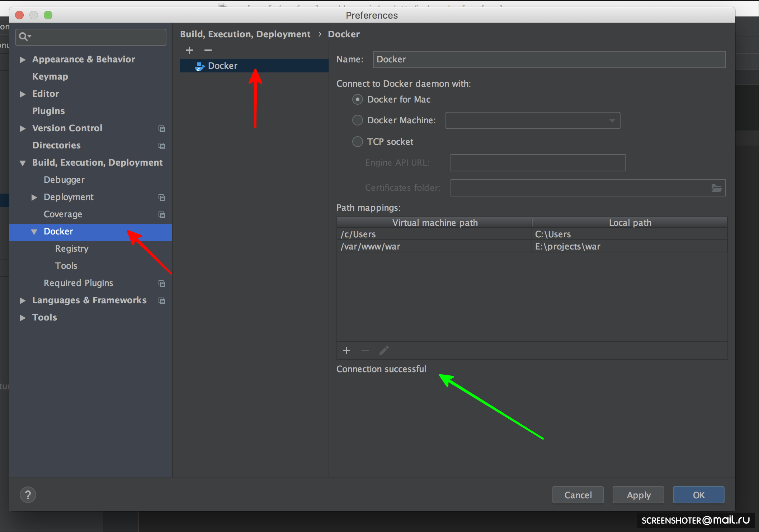Click the remove Docker configuration minus icon

tap(208, 50)
